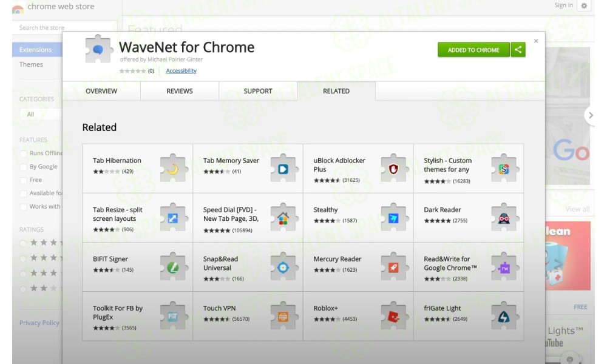Open the Mercury Reader title
Screen dimensions: 607x364
coord(337,259)
